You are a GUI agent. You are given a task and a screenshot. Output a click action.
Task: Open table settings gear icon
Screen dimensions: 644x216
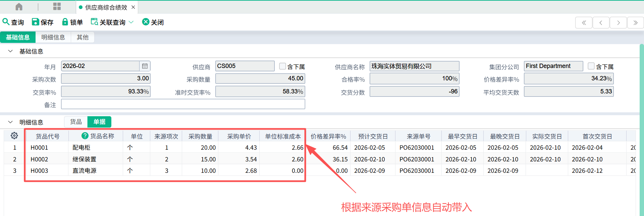tap(14, 136)
